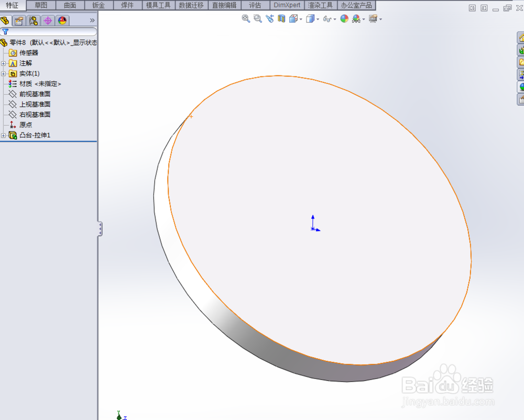
Task: Switch to the 特征 tab
Action: 13,5
